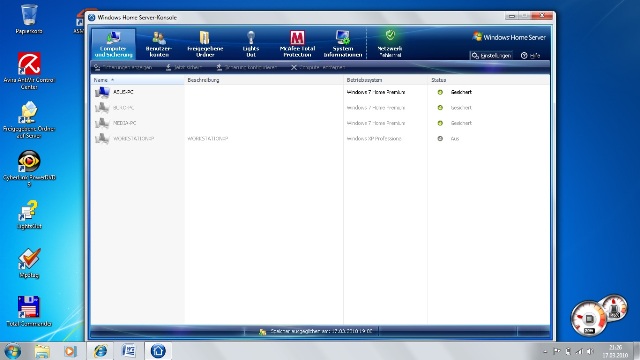Viewport: 640px width, 360px height.
Task: Click Computer entfernen in the toolbar
Action: pos(318,67)
